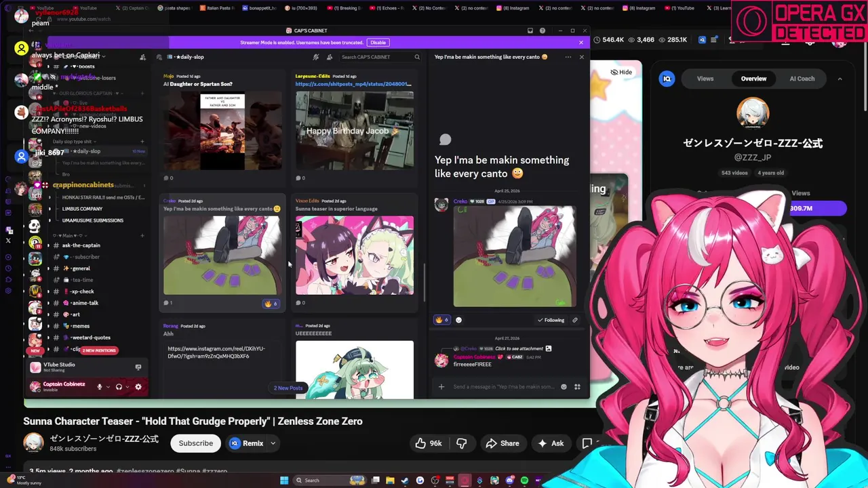View Creko's poker table artwork in thread
The width and height of the screenshot is (868, 488).
pyautogui.click(x=514, y=257)
